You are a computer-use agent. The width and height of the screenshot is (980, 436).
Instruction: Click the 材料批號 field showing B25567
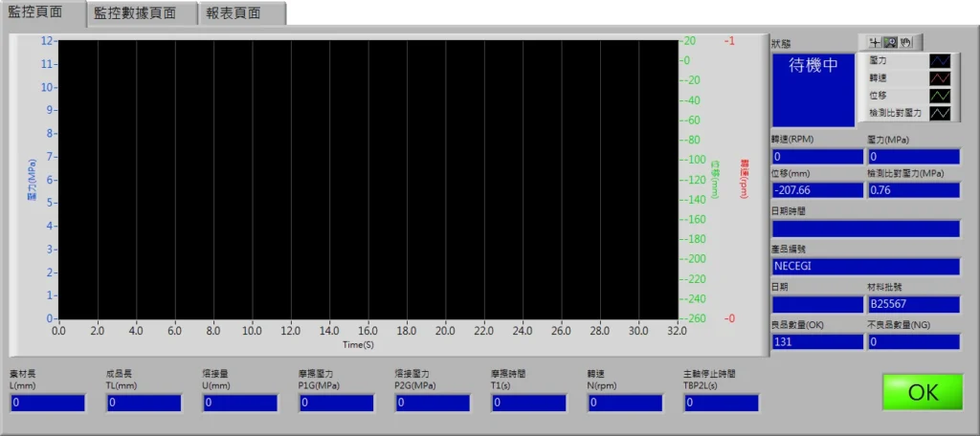pyautogui.click(x=913, y=304)
